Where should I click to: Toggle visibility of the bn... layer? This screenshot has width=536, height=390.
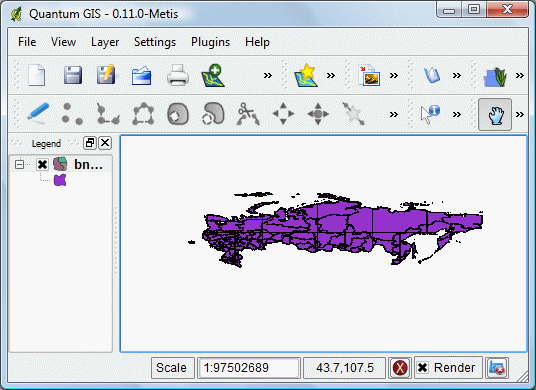42,165
